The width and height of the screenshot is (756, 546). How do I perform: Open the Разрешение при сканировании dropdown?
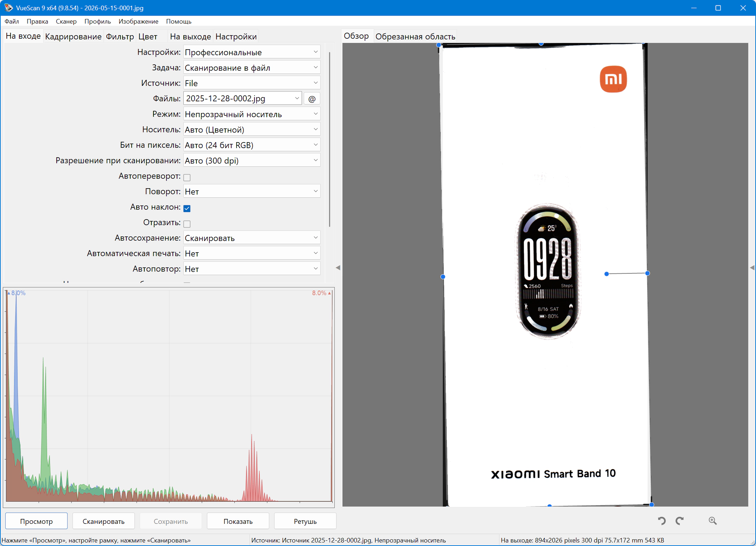[x=252, y=160]
